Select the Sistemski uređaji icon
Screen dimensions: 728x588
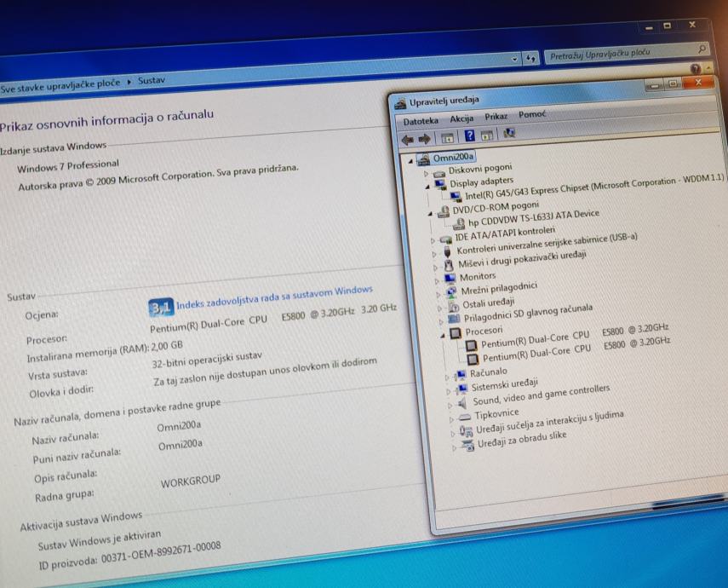pos(462,388)
